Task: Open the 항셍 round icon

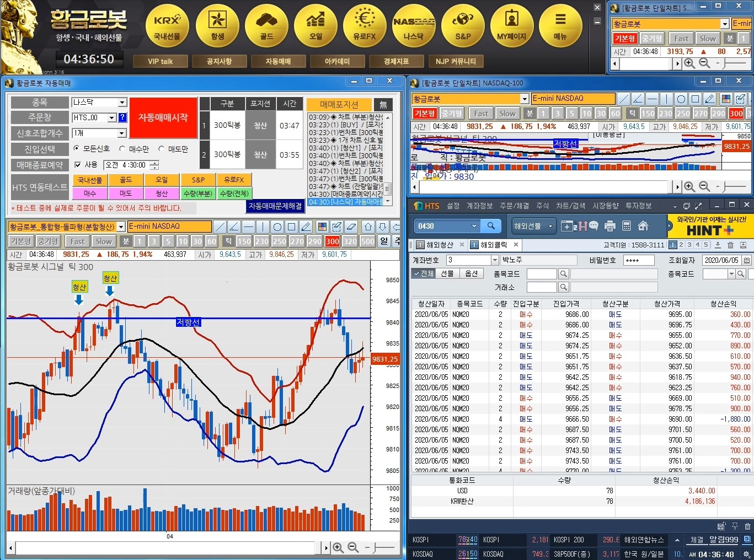Action: 217,25
